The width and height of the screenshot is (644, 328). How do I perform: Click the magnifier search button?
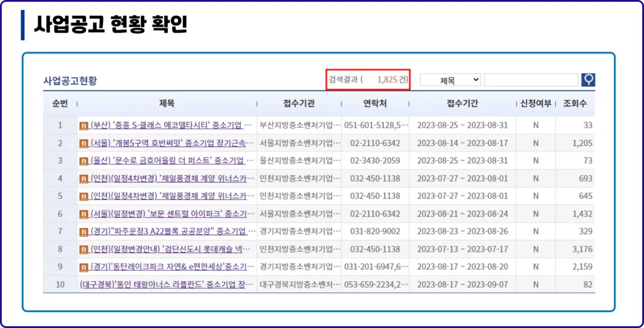(x=588, y=80)
